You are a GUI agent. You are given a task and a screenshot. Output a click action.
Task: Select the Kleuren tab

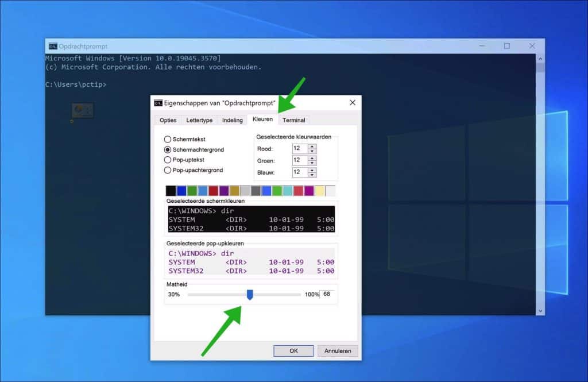coord(262,119)
